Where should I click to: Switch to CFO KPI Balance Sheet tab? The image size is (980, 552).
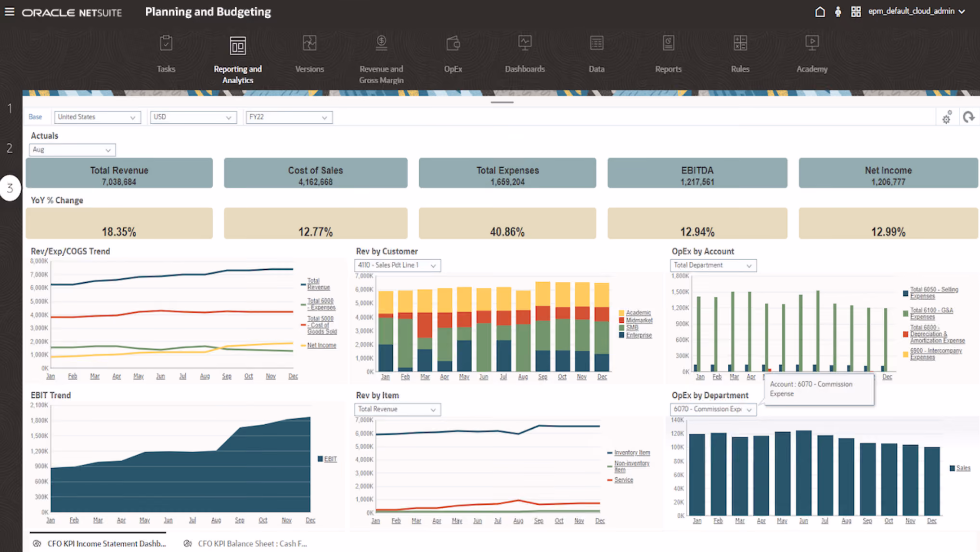(245, 543)
